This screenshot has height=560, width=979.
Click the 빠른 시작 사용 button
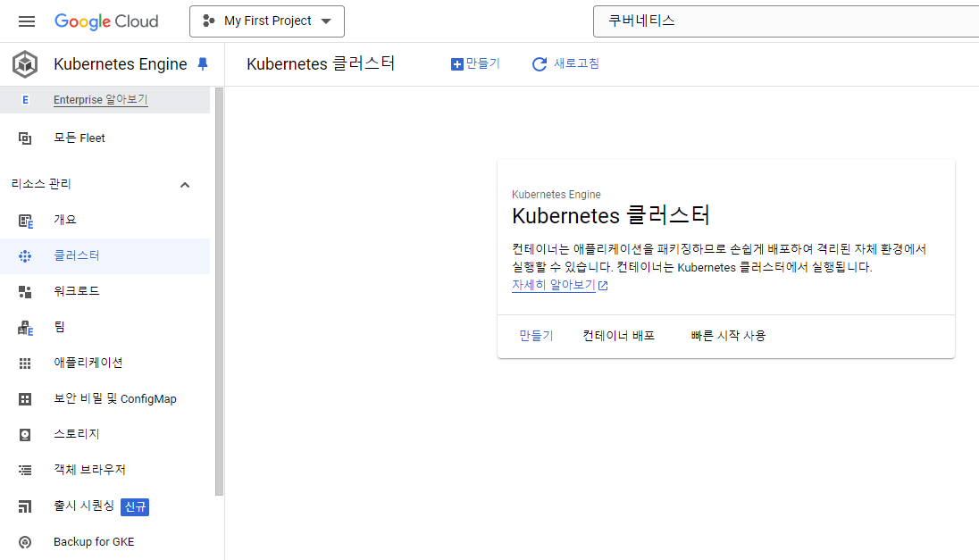[728, 336]
